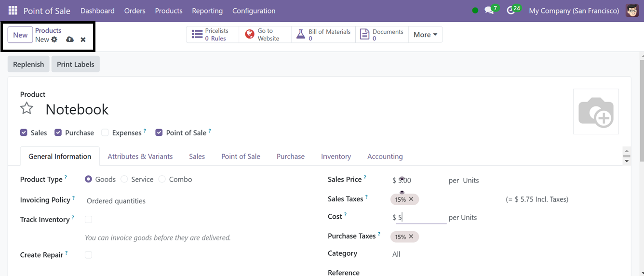The width and height of the screenshot is (644, 276).
Task: Enable the Expenses checkbox
Action: tap(105, 132)
